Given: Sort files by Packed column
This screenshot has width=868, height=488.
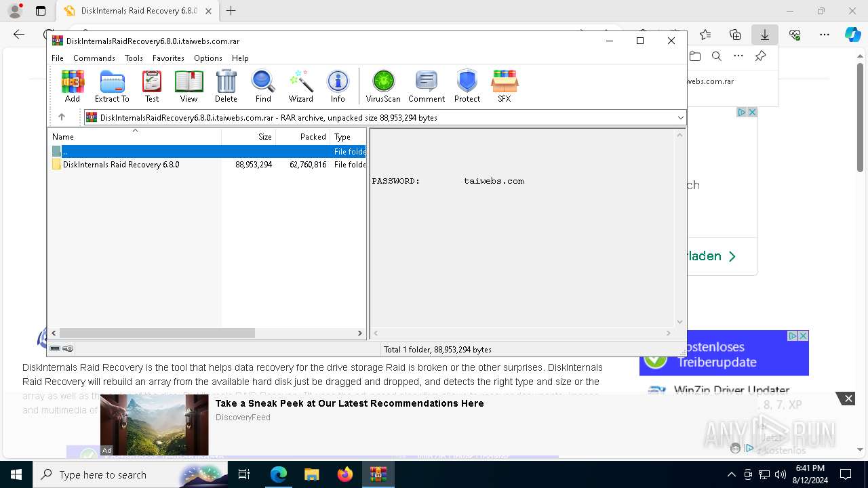Looking at the screenshot, I should coord(302,137).
